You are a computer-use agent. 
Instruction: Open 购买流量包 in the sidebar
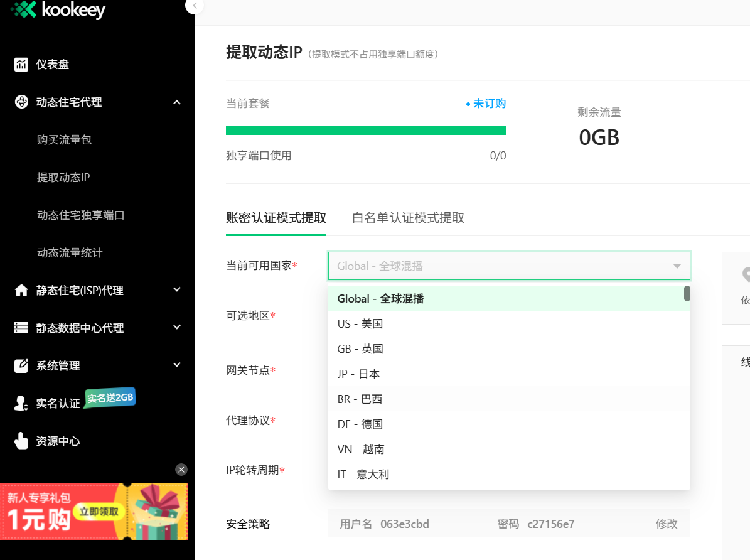[x=64, y=140]
